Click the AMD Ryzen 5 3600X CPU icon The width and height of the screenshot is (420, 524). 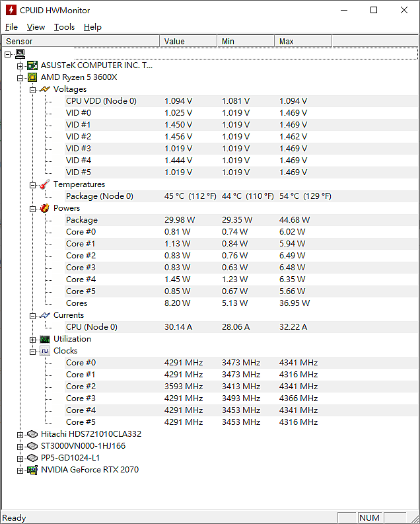(x=32, y=77)
